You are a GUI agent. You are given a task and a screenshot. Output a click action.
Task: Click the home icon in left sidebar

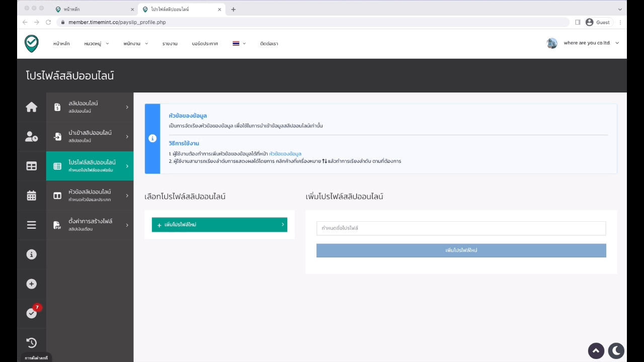pyautogui.click(x=31, y=107)
